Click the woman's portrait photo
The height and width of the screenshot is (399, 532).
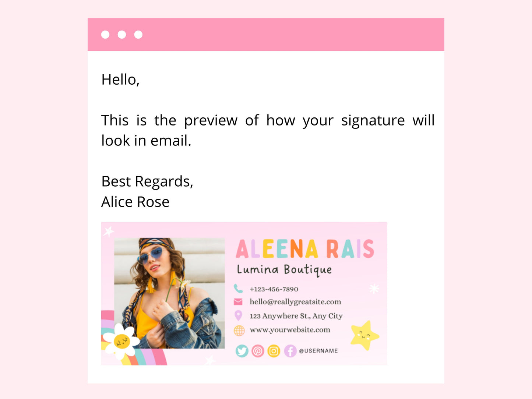[169, 293]
